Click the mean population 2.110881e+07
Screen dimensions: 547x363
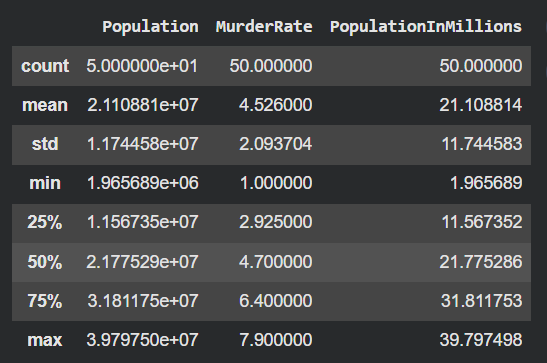pos(143,105)
